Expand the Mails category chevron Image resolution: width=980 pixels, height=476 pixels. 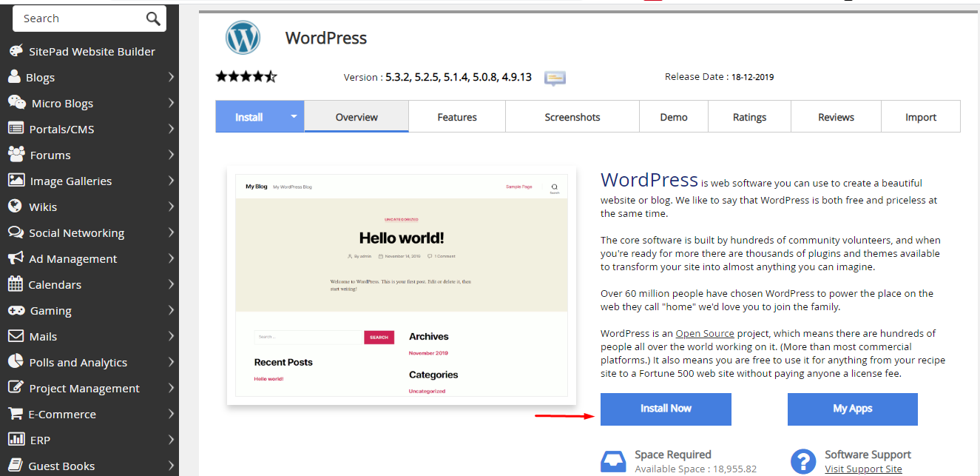171,336
